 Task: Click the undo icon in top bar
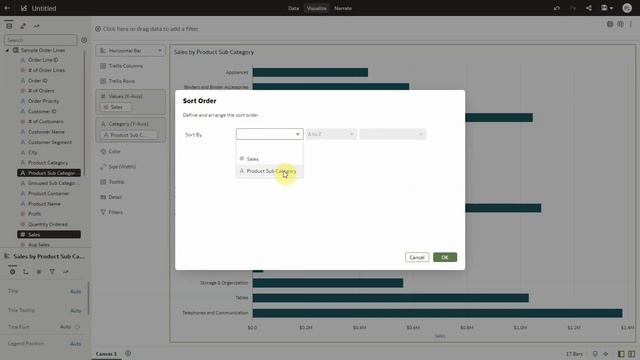557,8
